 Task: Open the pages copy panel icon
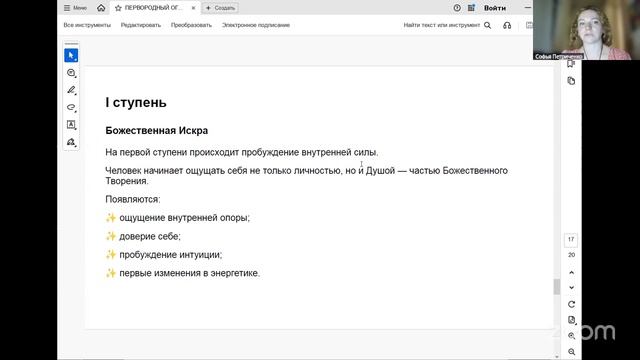tap(571, 81)
